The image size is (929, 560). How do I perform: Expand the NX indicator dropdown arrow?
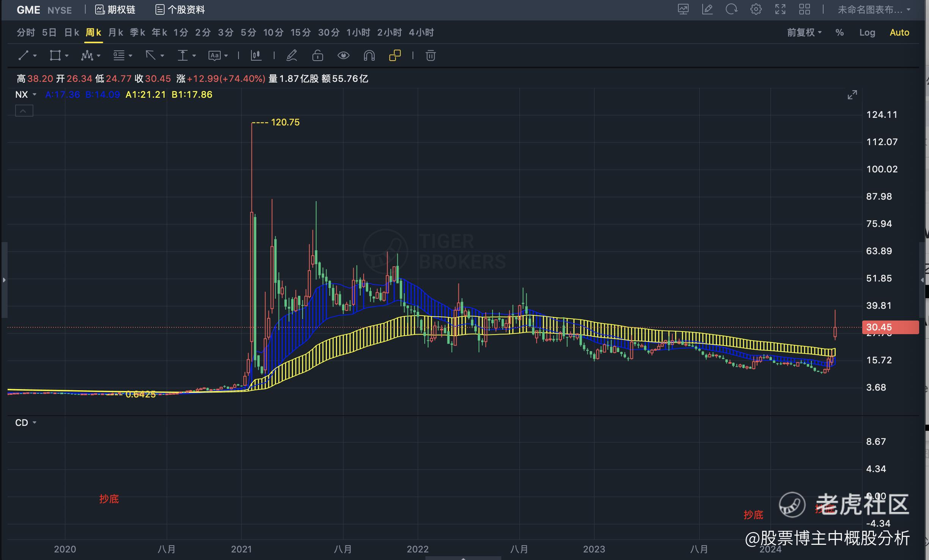pyautogui.click(x=35, y=94)
